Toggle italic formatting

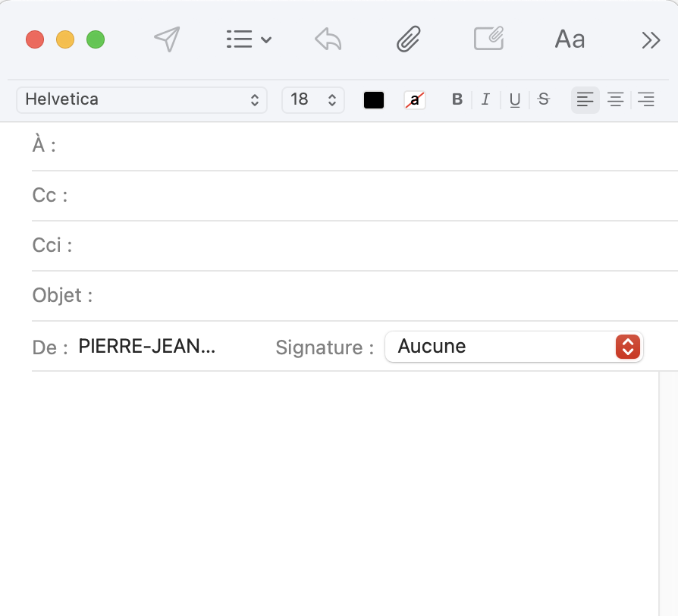[x=485, y=99]
